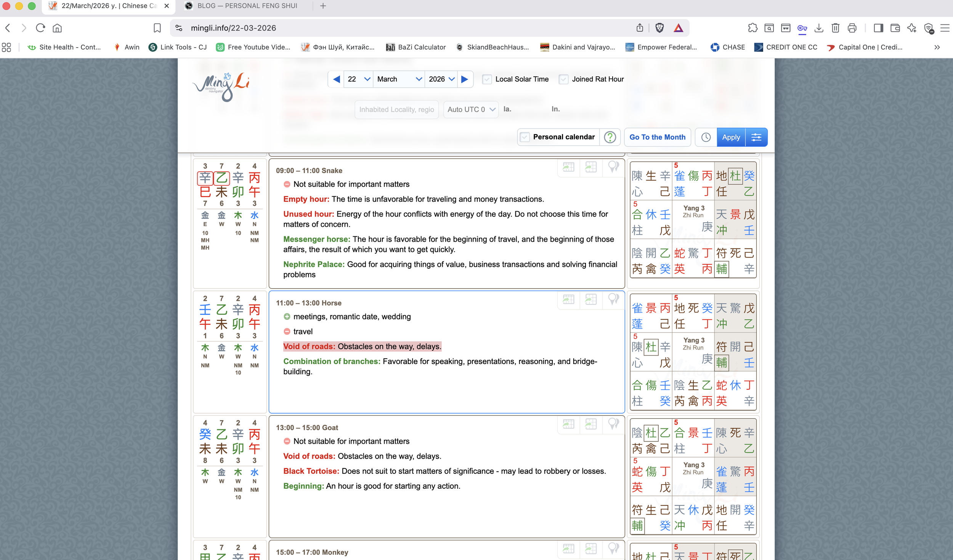This screenshot has width=953, height=560.
Task: Check the Personal calendar checkbox
Action: 525,137
